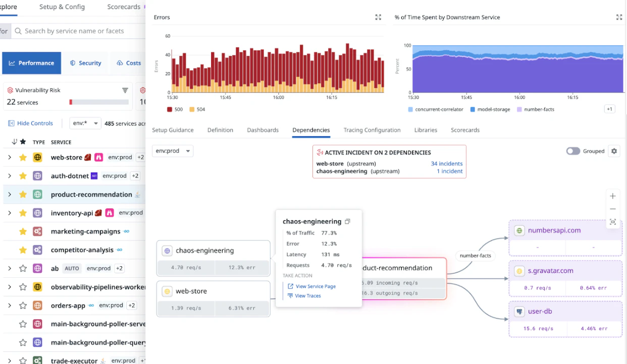Star the orders-app service
Viewport: 627px width, 364px height.
click(23, 306)
